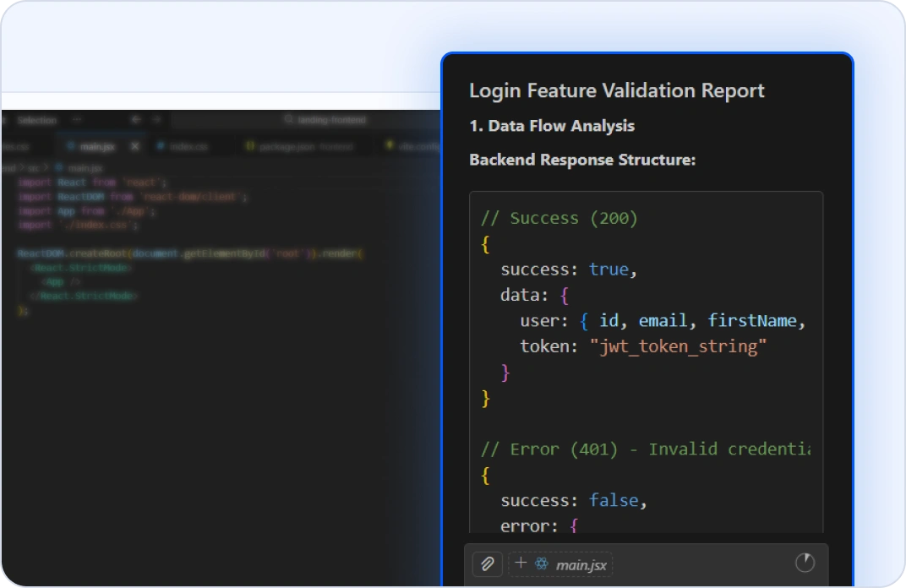Click the yellow Vite icon on the vite.config tab
Viewport: 906px width, 588px height.
point(390,146)
